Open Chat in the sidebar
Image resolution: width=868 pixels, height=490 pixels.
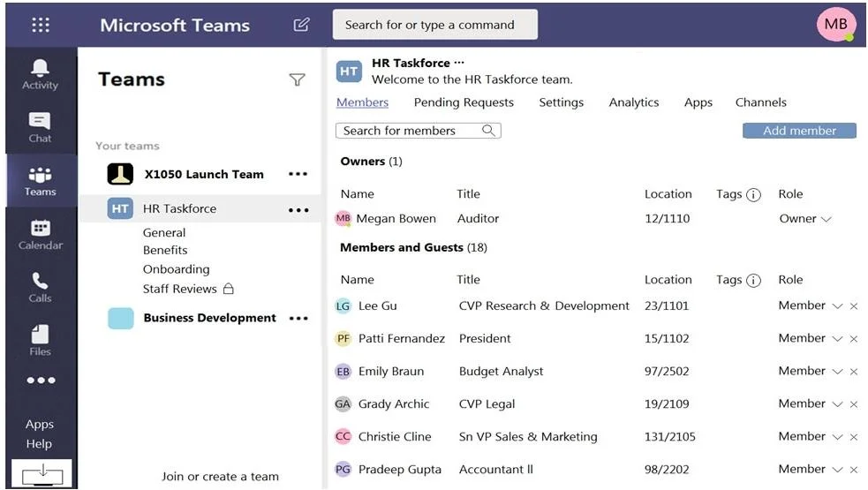tap(40, 128)
